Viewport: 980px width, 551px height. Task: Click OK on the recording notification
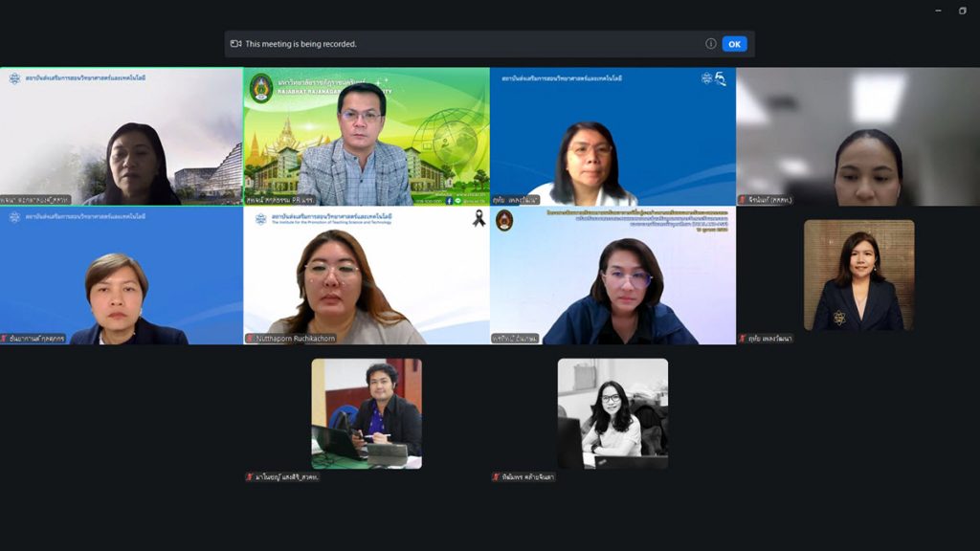(x=734, y=44)
